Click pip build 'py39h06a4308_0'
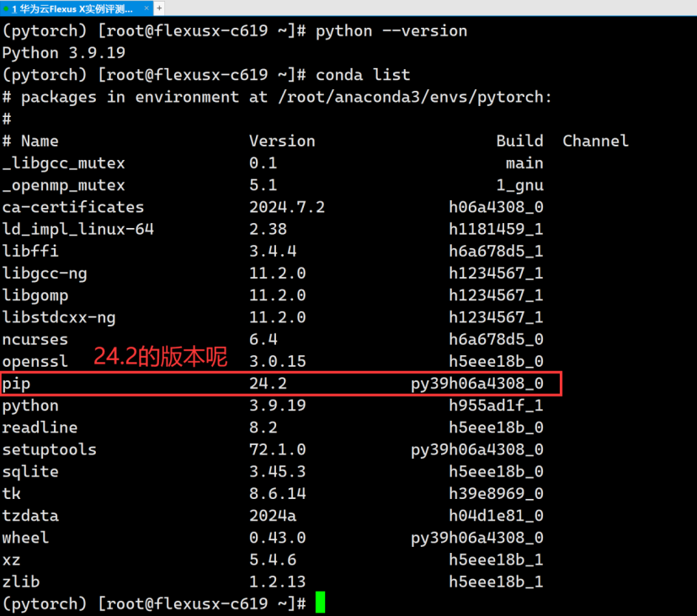Screen dimensions: 697x616 477,384
